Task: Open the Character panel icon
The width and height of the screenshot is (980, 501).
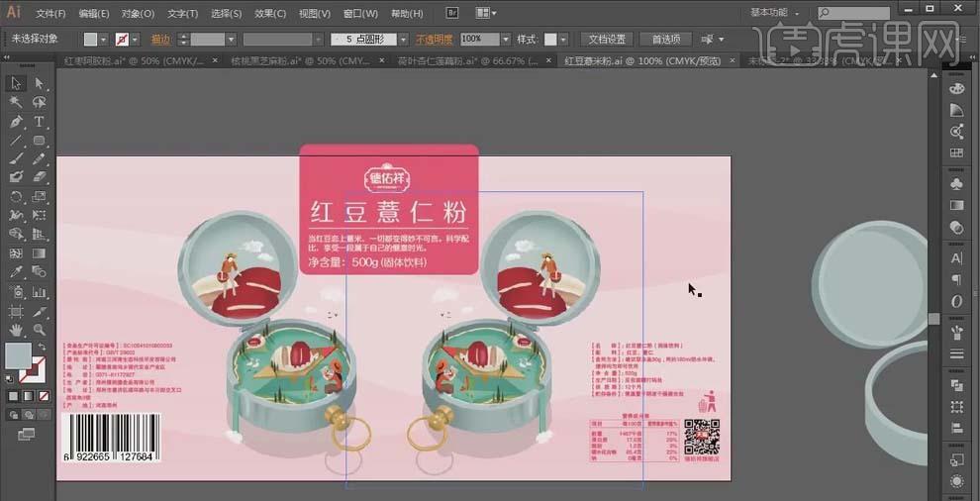Action: tap(956, 258)
